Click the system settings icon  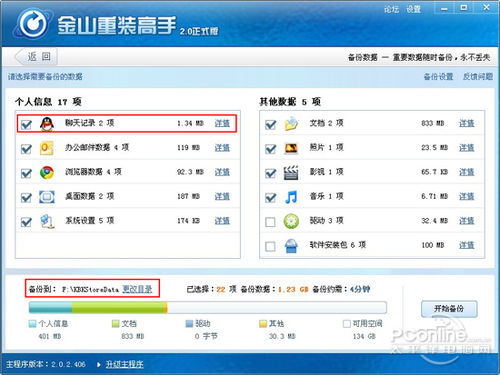coord(47,221)
